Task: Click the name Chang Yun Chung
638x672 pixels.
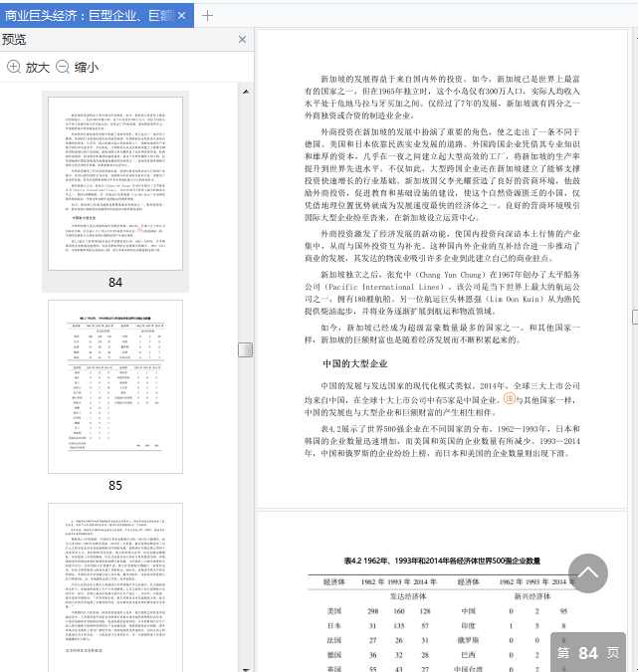Action: [450, 275]
